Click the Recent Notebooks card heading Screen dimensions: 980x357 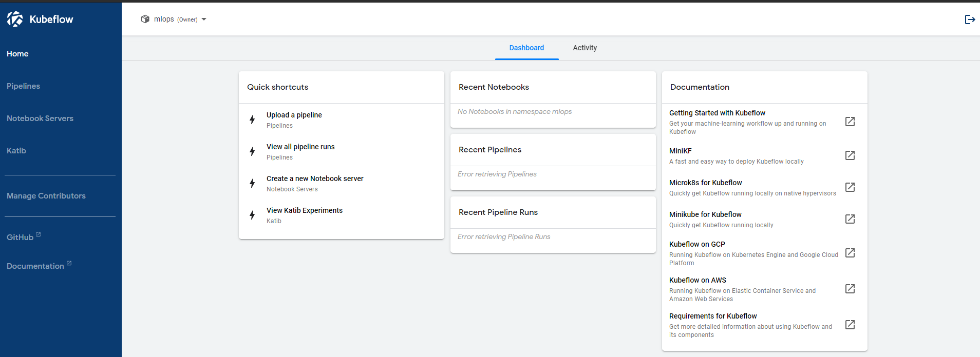pos(494,87)
